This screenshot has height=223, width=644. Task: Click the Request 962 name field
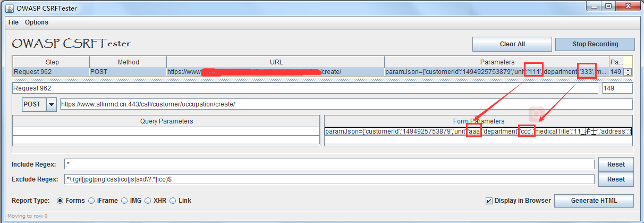(304, 88)
